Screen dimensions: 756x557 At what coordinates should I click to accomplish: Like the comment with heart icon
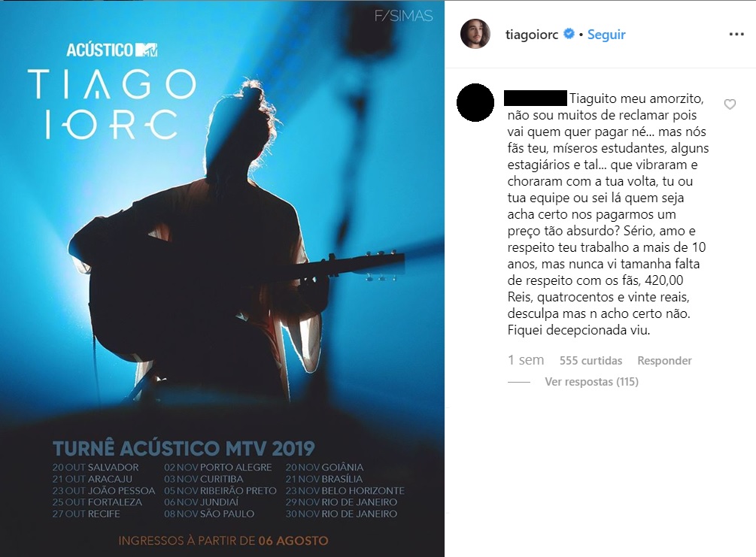(x=730, y=104)
